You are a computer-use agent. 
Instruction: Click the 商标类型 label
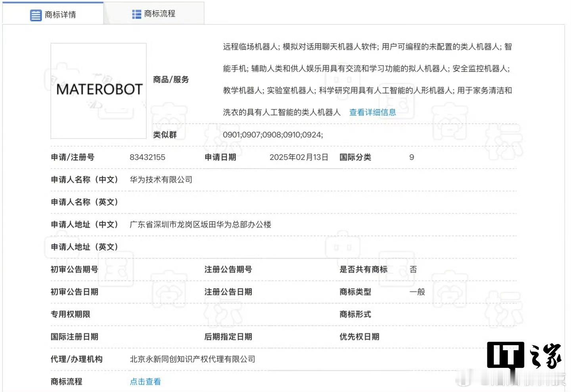[x=355, y=292]
